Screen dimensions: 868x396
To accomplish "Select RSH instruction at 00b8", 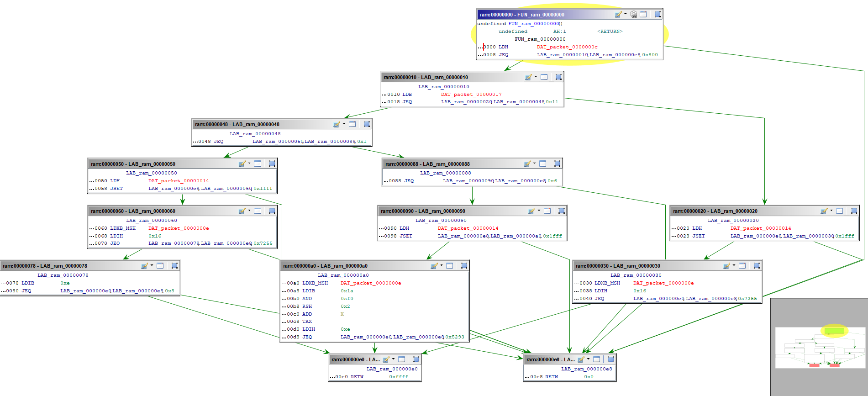I will pyautogui.click(x=307, y=306).
